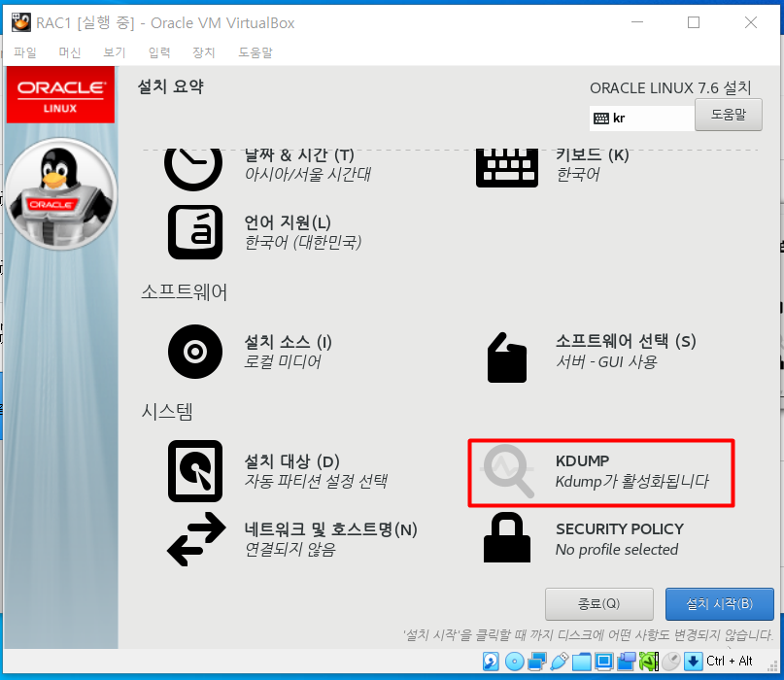Click recording status icon
The height and width of the screenshot is (680, 784).
pos(626,662)
